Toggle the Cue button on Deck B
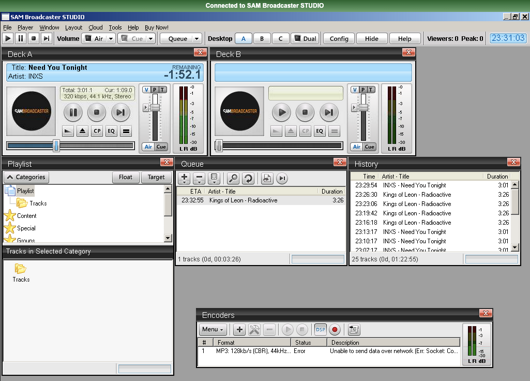 [x=369, y=147]
